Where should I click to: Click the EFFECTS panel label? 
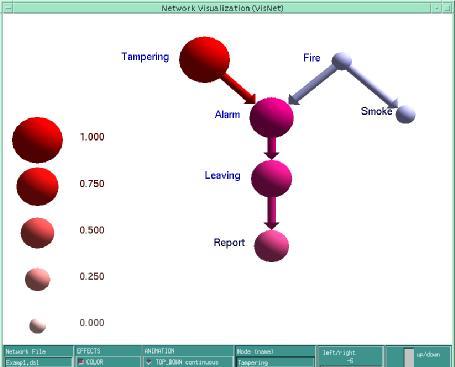tap(88, 351)
